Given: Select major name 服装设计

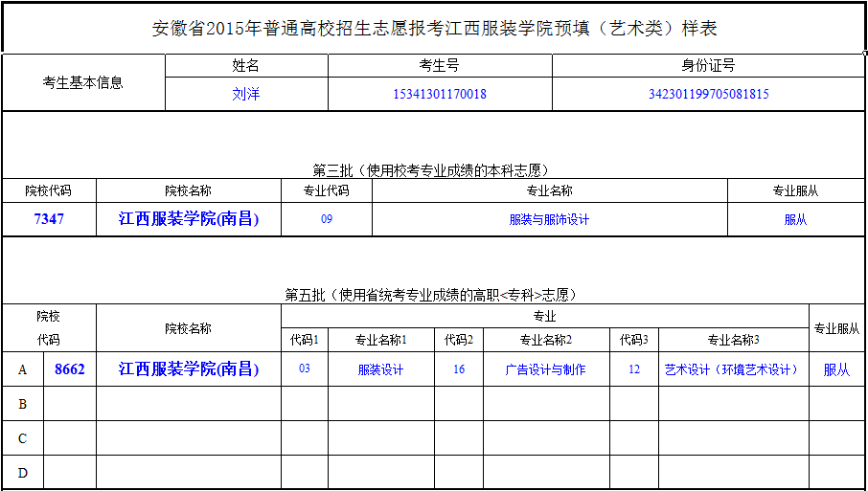Looking at the screenshot, I should tap(381, 369).
